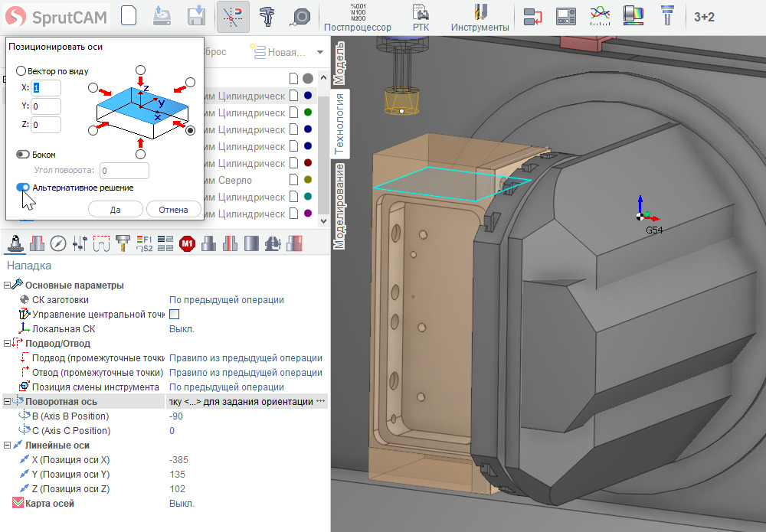766x532 pixels.
Task: Switch to the 'Модель' vertical tab
Action: [339, 63]
